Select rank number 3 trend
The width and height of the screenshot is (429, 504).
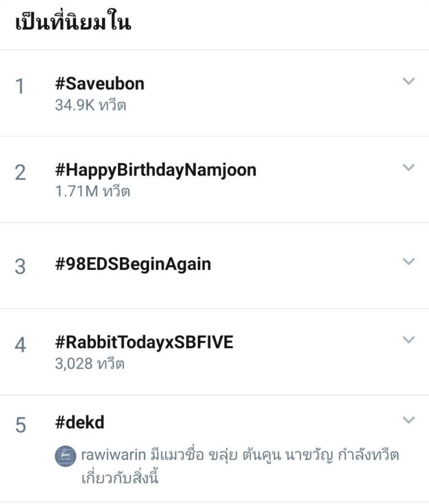[20, 267]
